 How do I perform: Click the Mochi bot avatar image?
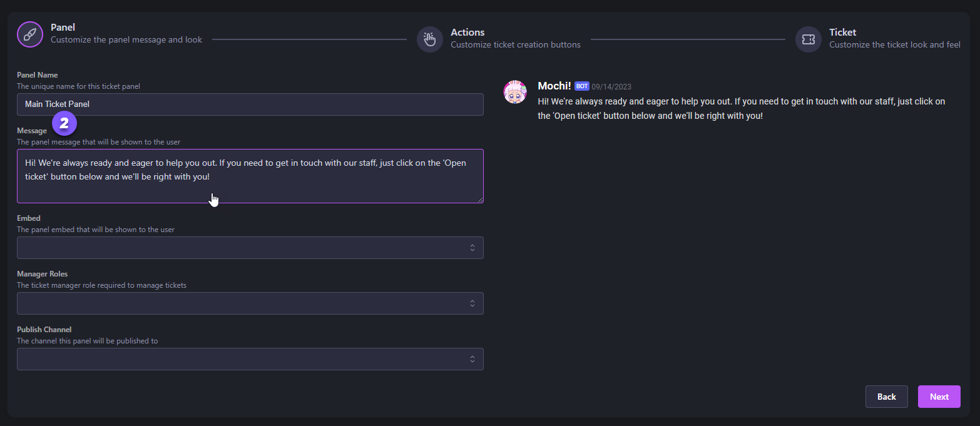(x=515, y=92)
